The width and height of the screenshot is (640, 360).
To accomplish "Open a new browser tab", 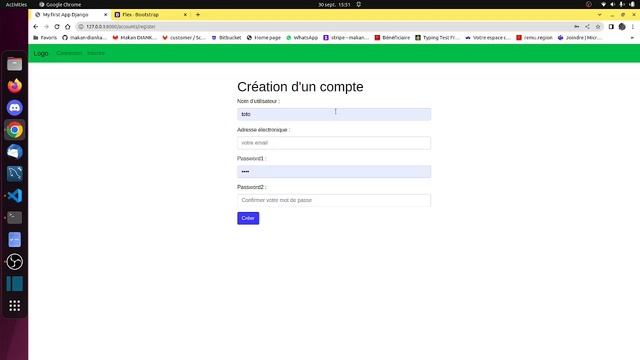I will pos(198,15).
